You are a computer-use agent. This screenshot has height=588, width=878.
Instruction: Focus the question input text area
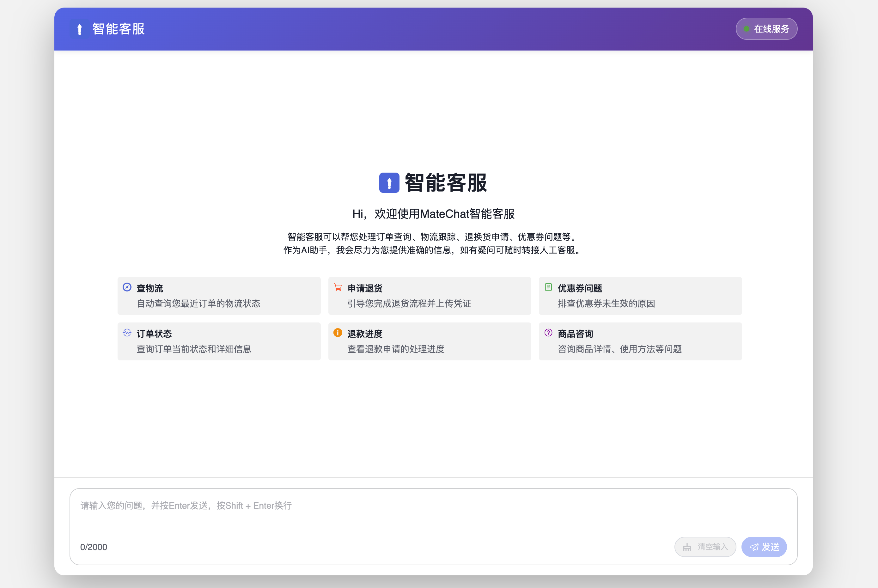pyautogui.click(x=433, y=514)
